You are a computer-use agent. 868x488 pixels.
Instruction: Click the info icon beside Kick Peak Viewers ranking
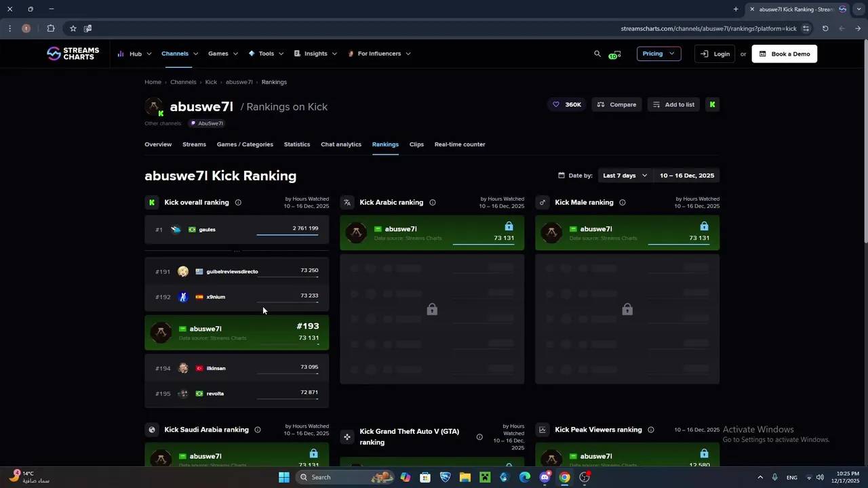click(x=651, y=430)
